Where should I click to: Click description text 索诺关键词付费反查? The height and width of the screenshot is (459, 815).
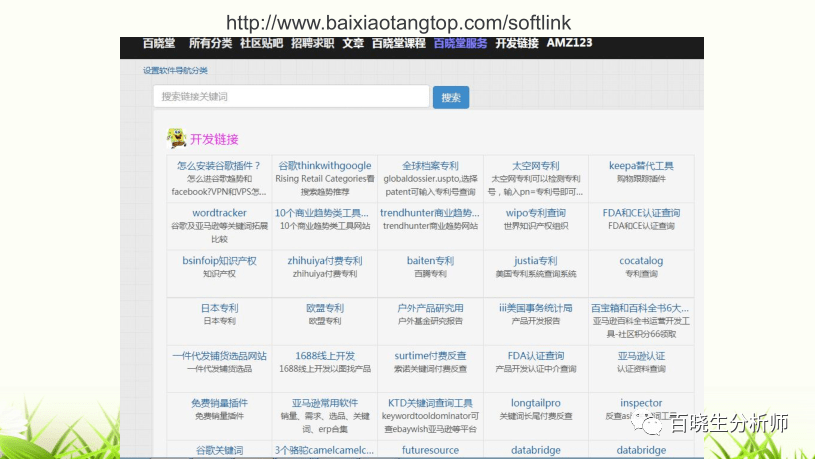[430, 369]
